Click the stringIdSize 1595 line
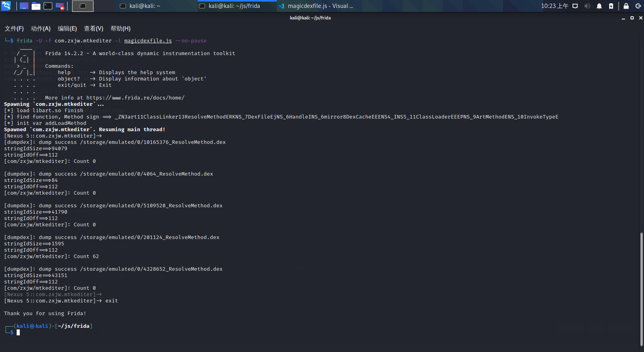The height and width of the screenshot is (352, 644). coord(34,244)
